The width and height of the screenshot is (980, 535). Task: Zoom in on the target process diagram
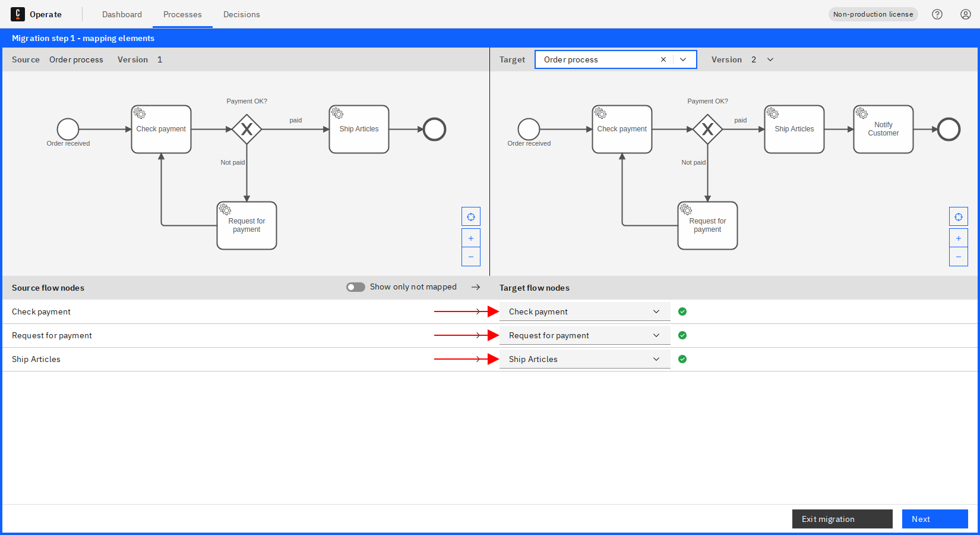point(958,238)
